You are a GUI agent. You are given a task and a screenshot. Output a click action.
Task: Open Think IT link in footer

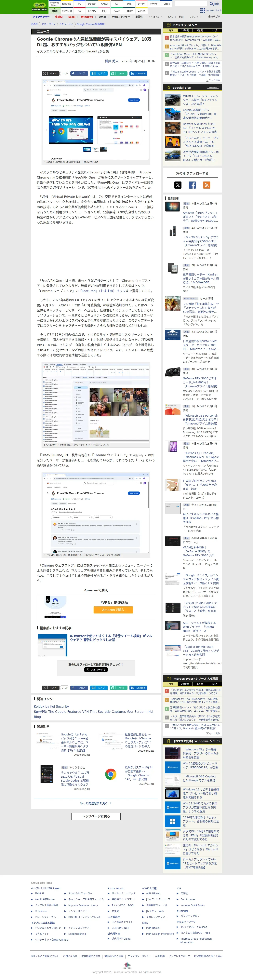tap(39, 893)
